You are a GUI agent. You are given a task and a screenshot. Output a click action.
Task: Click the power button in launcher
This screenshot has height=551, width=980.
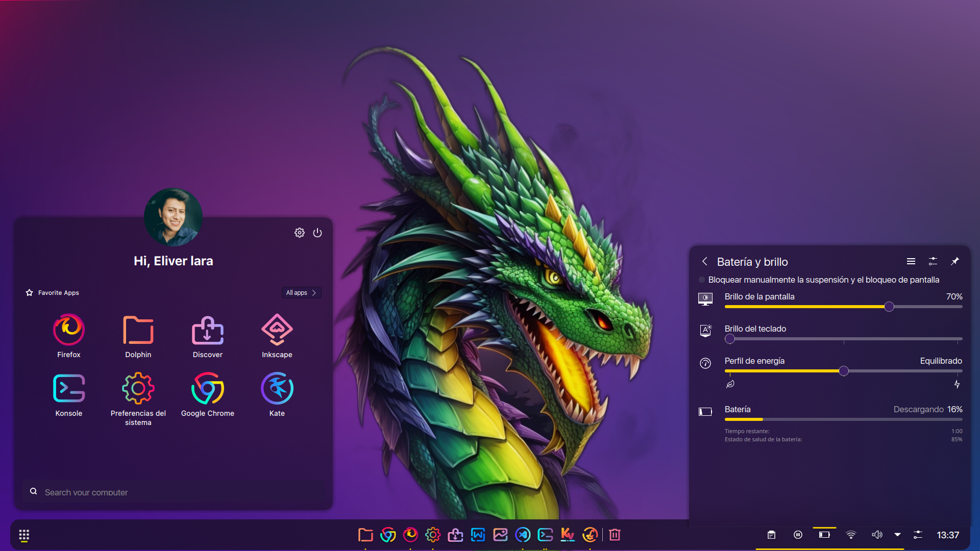pos(317,233)
